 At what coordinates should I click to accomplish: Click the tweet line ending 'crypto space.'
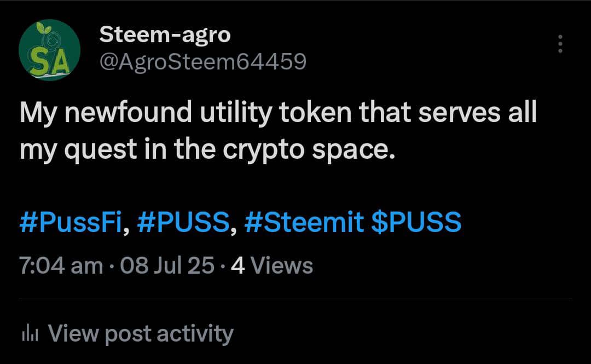(x=207, y=149)
